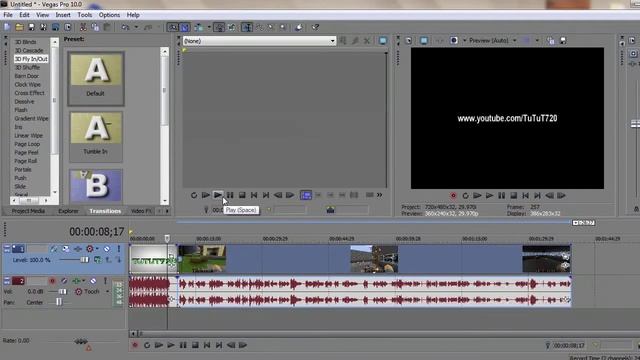
Task: Click Play button in timeline transport bar
Action: (171, 345)
